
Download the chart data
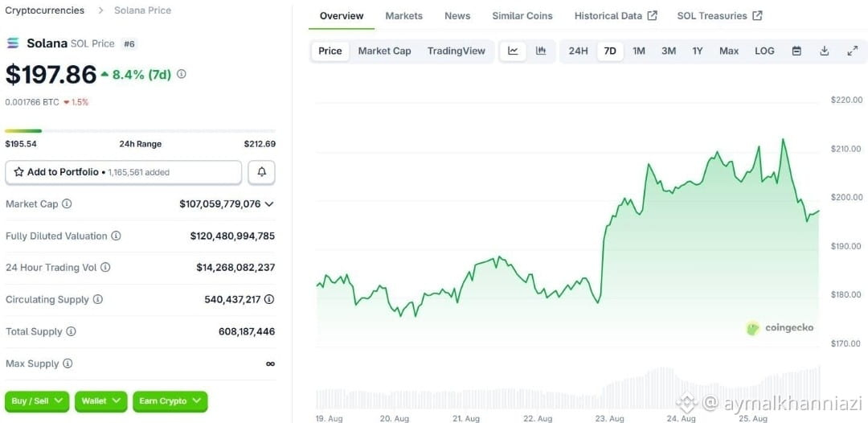(825, 51)
